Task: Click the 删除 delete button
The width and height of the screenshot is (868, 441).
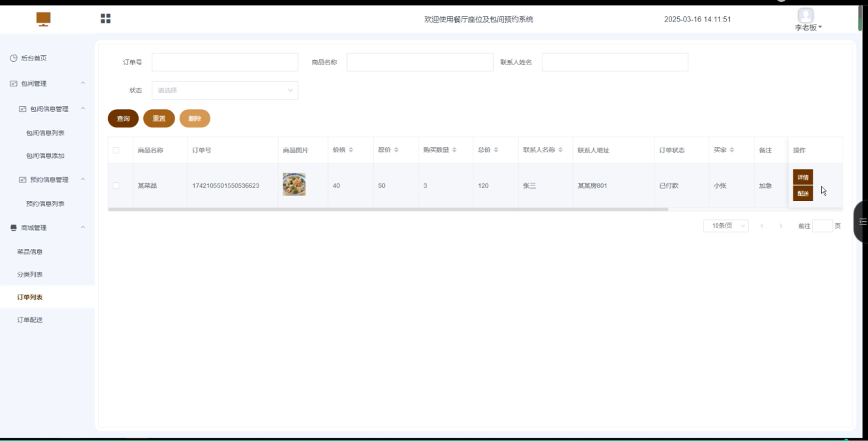Action: [x=195, y=118]
